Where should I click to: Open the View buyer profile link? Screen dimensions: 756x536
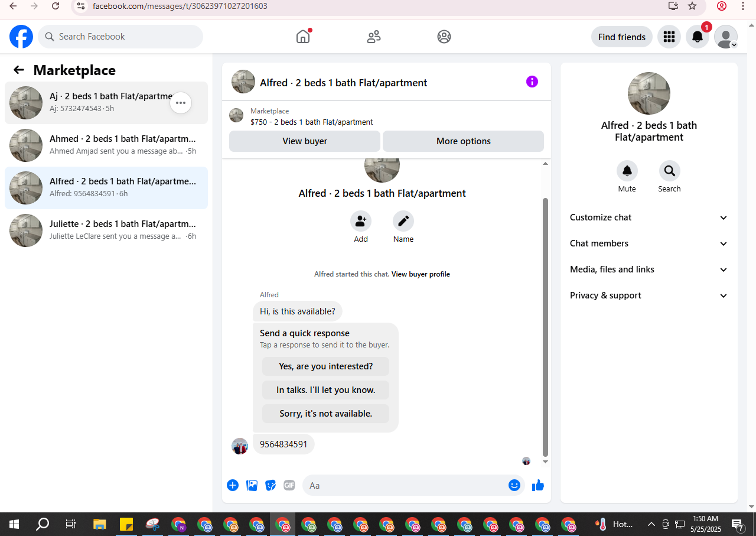pyautogui.click(x=421, y=274)
